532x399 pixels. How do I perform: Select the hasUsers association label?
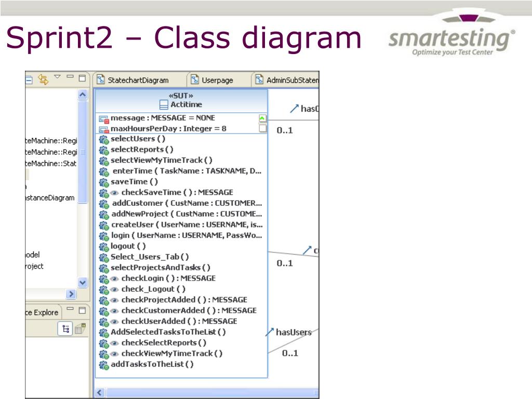(x=294, y=332)
